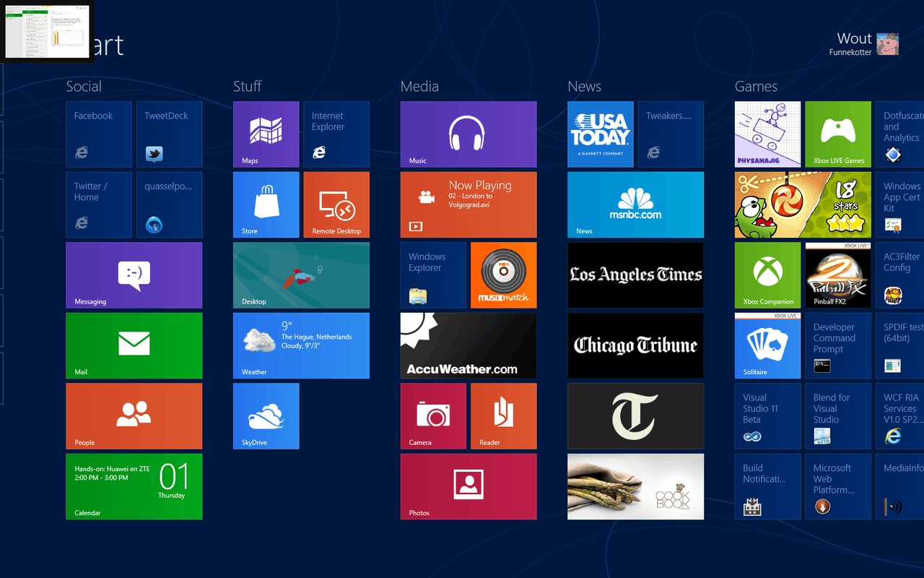
Task: Open the Calendar tile showing Thursday 01
Action: click(x=134, y=486)
